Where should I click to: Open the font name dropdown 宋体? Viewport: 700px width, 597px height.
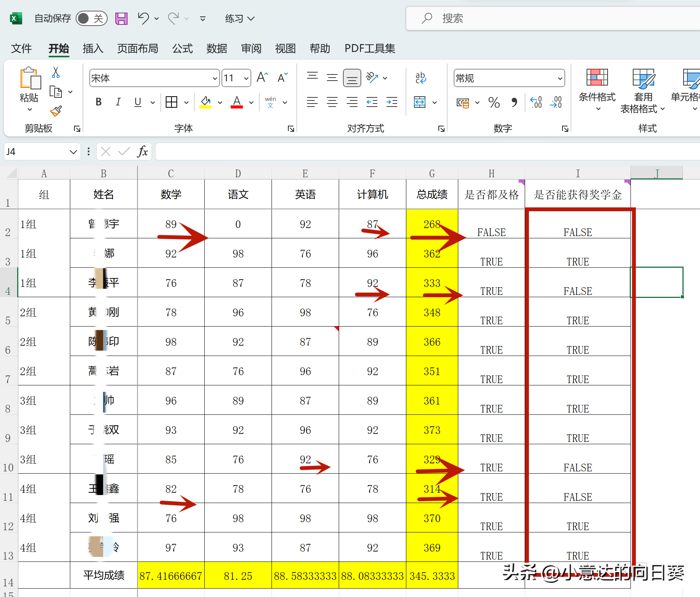point(215,78)
